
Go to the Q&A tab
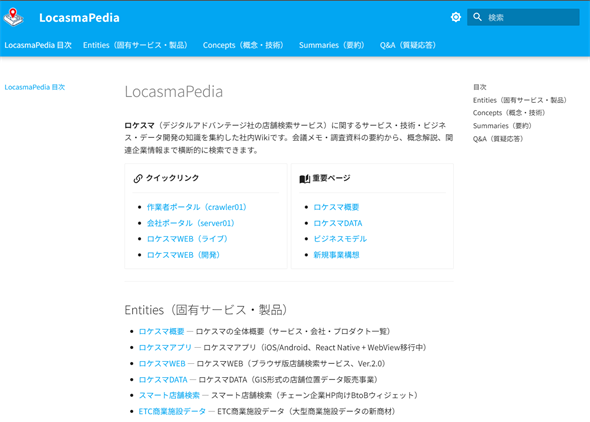pyautogui.click(x=408, y=45)
